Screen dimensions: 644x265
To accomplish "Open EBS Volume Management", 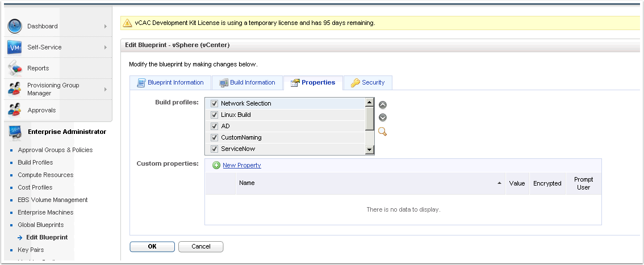I will pyautogui.click(x=53, y=200).
